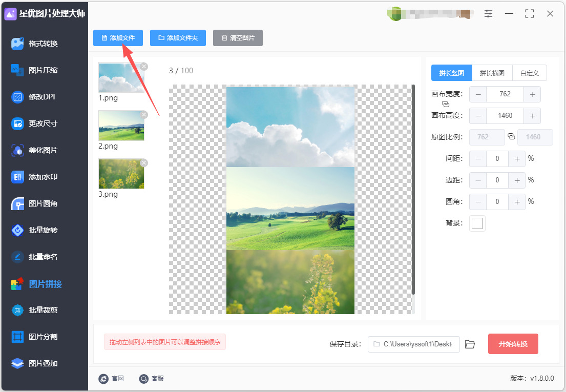Click the 画布宽度 field showing 762

tap(505, 94)
